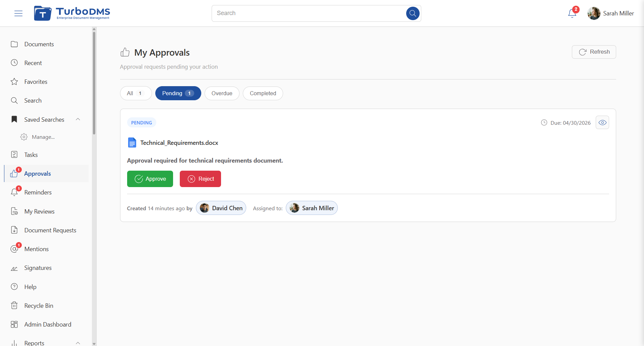This screenshot has height=346, width=644.
Task: Click the PENDING status badge
Action: (142, 123)
